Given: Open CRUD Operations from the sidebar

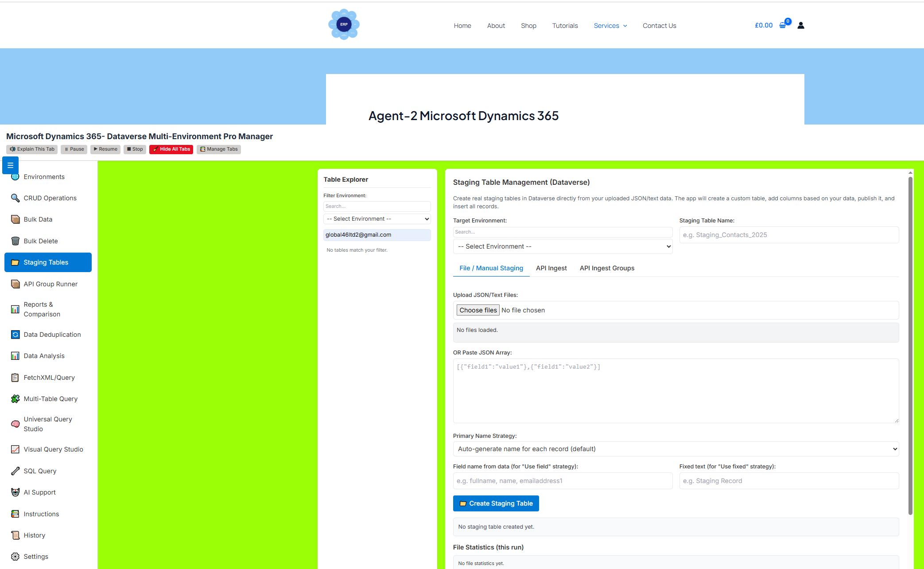Looking at the screenshot, I should coord(16,198).
